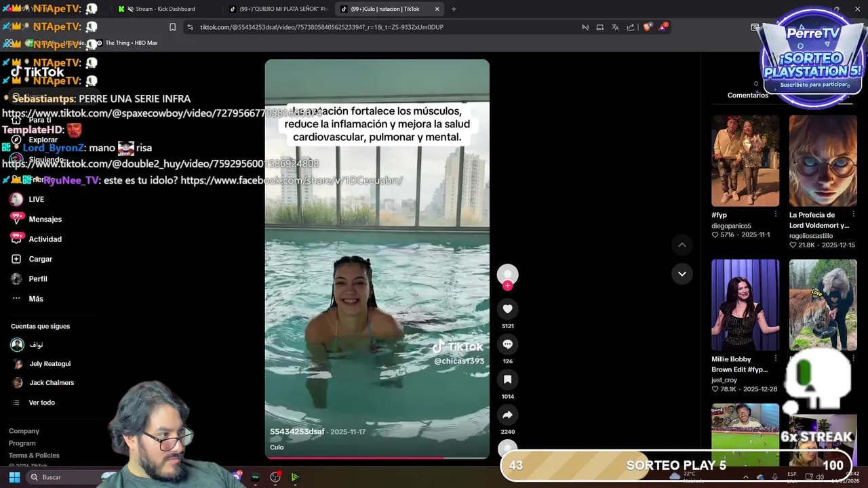This screenshot has height=488, width=868.
Task: Close the Culo natacion TikTok tab
Action: [x=437, y=9]
